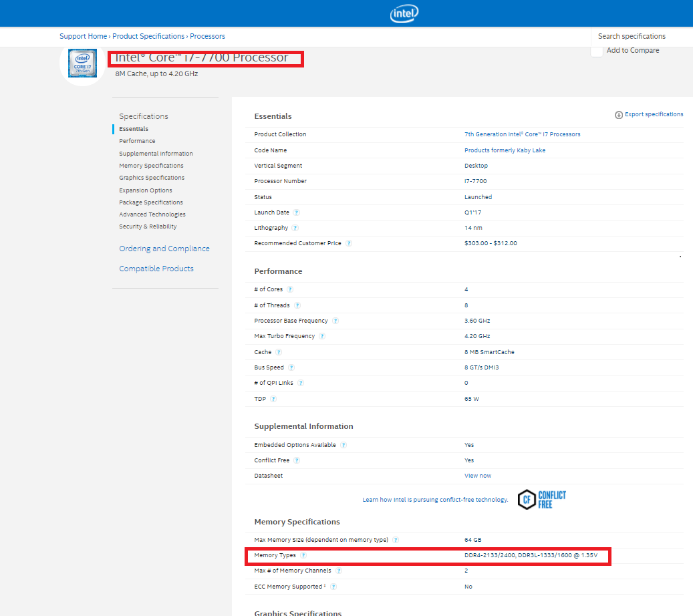Open Embedded Options Available help icon
Screen dimensions: 693x616
pyautogui.click(x=343, y=445)
